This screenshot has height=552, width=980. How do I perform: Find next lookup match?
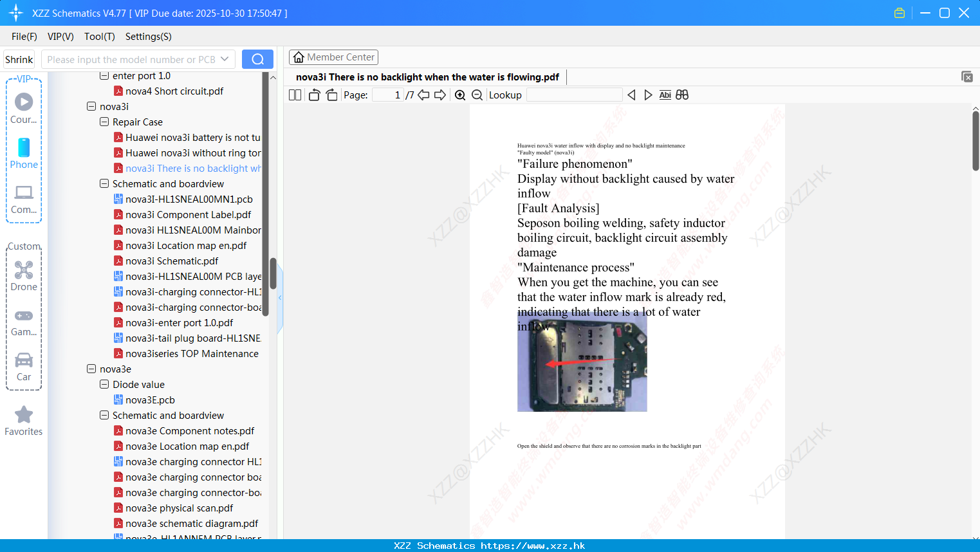pyautogui.click(x=648, y=95)
